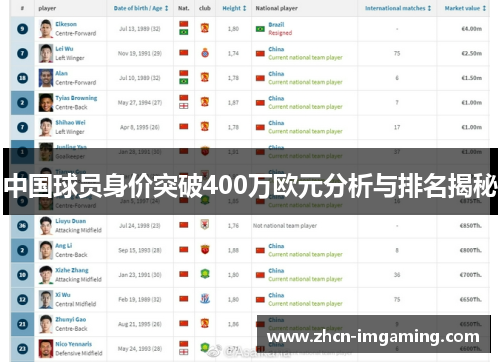This screenshot has width=500, height=362.
Task: Sort table by Height column
Action: point(234,8)
